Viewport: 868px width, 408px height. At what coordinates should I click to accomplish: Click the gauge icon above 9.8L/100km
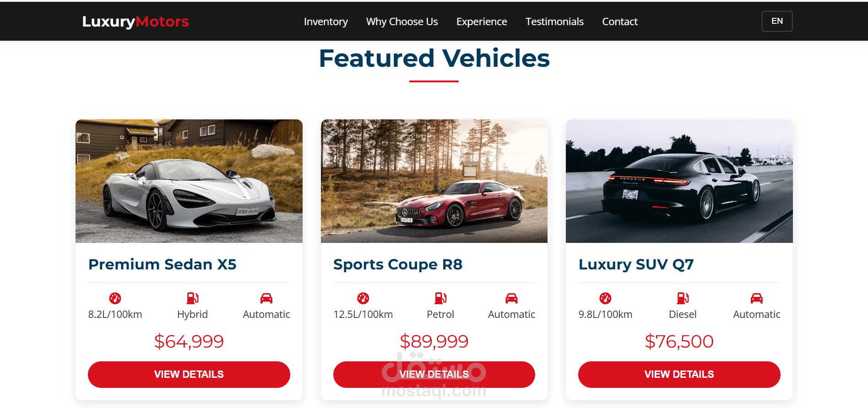click(x=605, y=298)
